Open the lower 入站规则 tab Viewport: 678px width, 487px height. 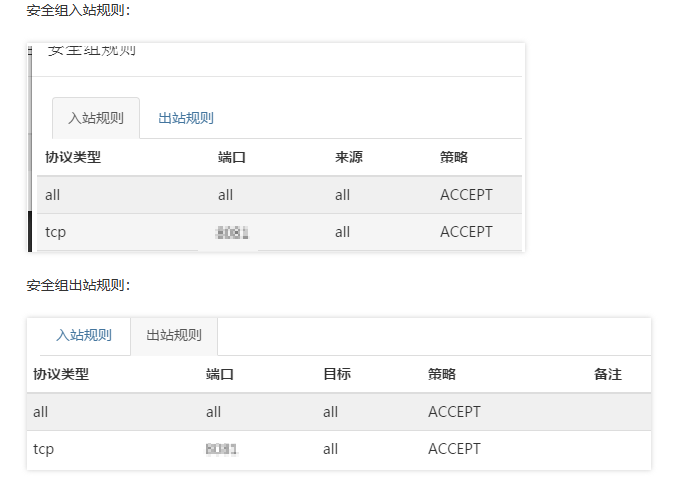[84, 335]
